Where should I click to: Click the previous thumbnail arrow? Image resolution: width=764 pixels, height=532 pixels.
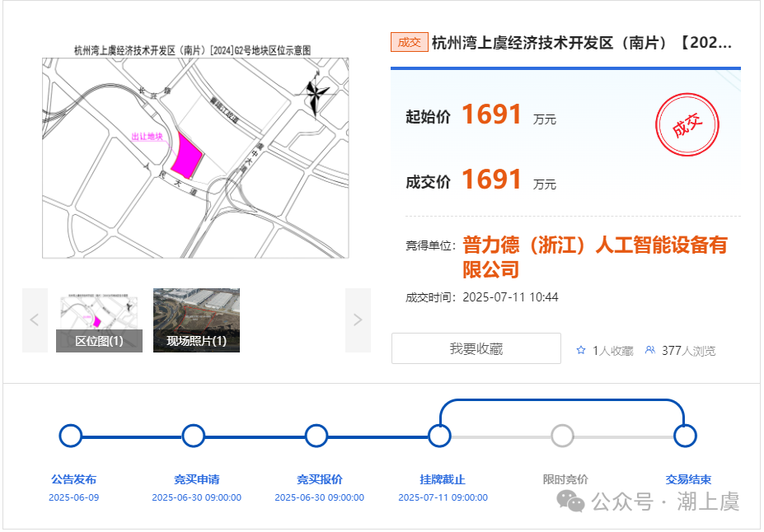(x=35, y=320)
